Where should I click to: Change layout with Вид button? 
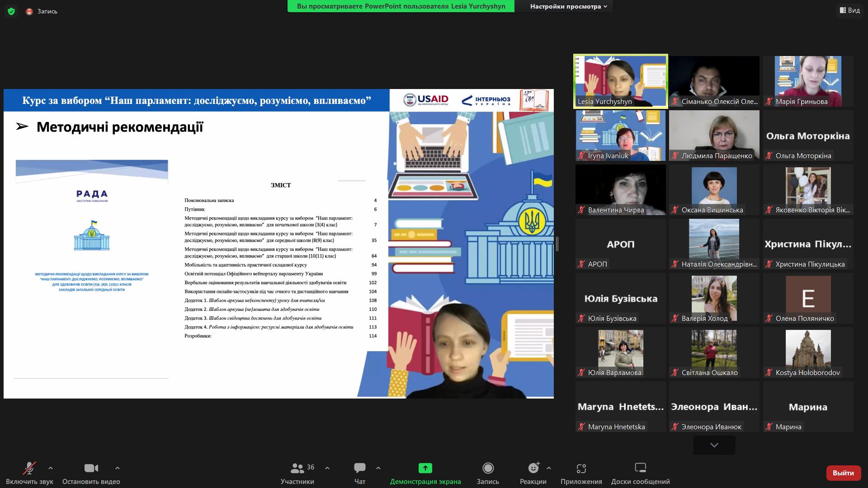click(x=850, y=10)
